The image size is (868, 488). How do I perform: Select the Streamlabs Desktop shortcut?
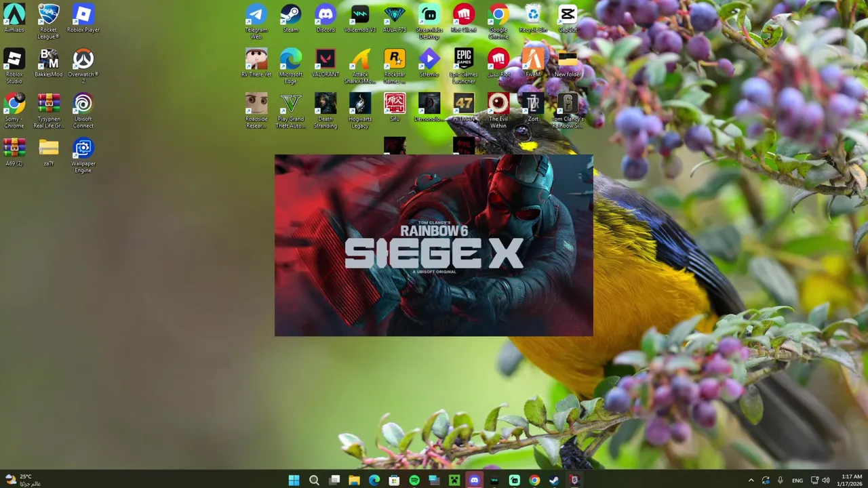pyautogui.click(x=429, y=21)
